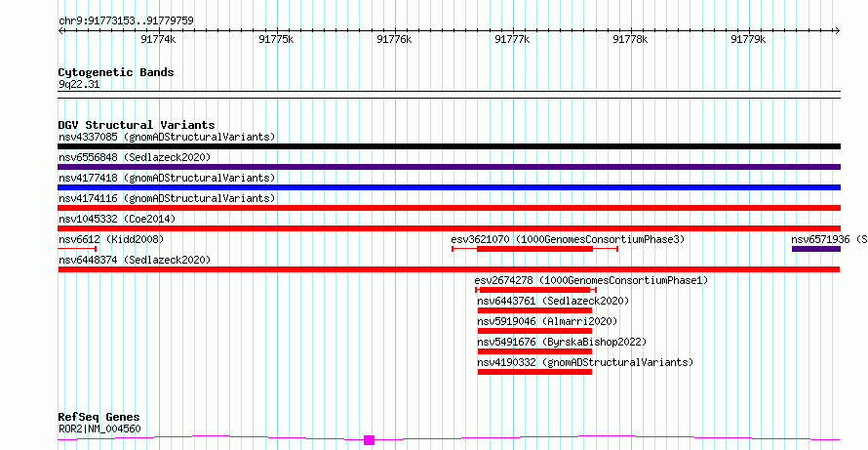Select the nsv6556848 purple variant bar
The width and height of the screenshot is (868, 450).
pos(449,167)
